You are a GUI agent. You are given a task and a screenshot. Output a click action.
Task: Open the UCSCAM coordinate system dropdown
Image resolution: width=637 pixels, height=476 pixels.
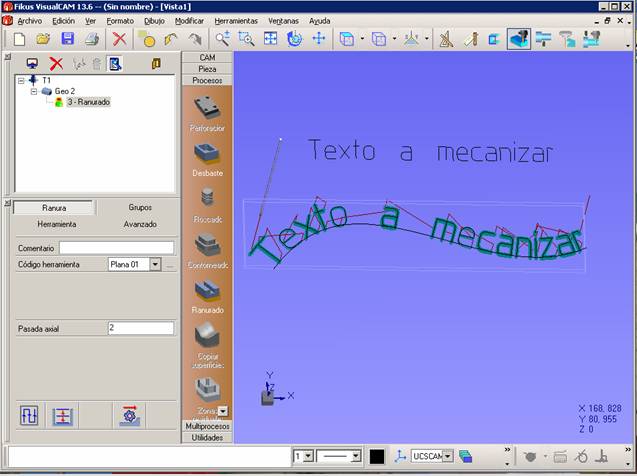[449, 456]
